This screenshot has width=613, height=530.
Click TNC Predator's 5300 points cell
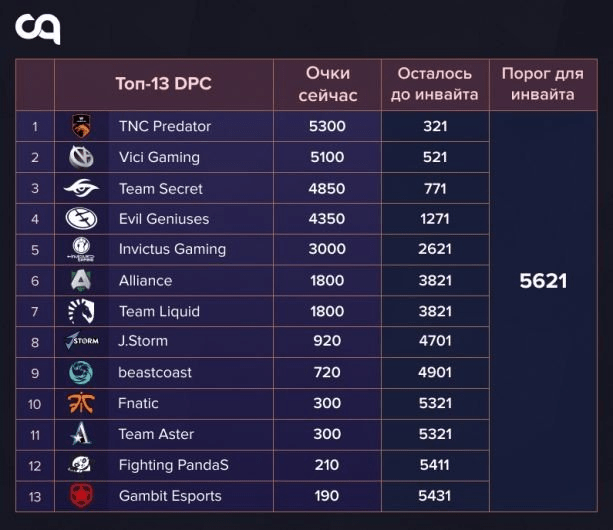327,126
